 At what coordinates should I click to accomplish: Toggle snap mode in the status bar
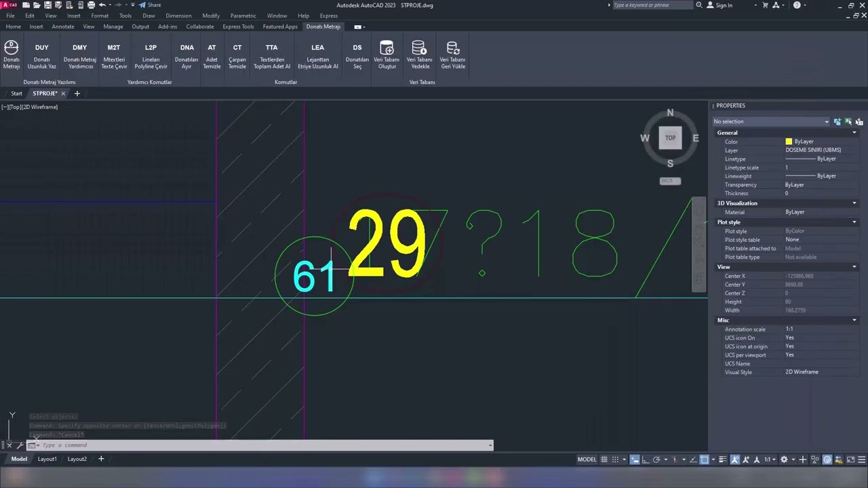point(615,460)
